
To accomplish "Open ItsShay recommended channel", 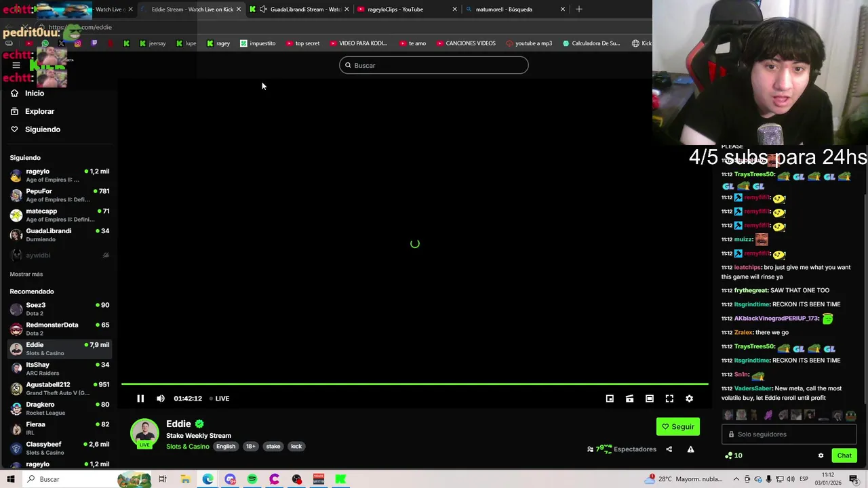I will [60, 369].
